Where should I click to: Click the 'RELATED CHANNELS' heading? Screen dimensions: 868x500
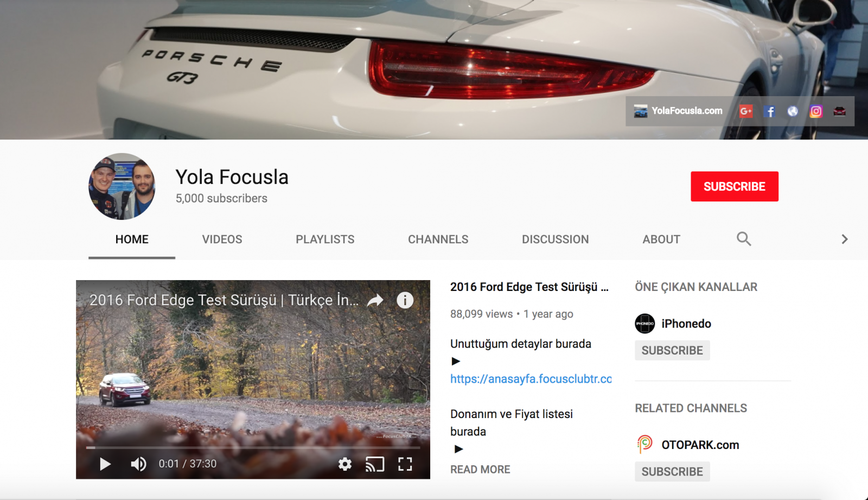click(691, 408)
